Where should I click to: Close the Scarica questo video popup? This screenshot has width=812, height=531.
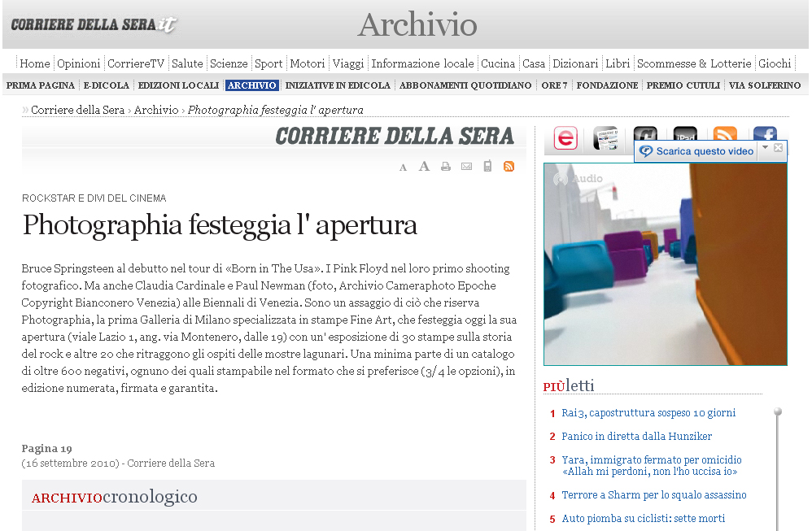click(x=778, y=147)
